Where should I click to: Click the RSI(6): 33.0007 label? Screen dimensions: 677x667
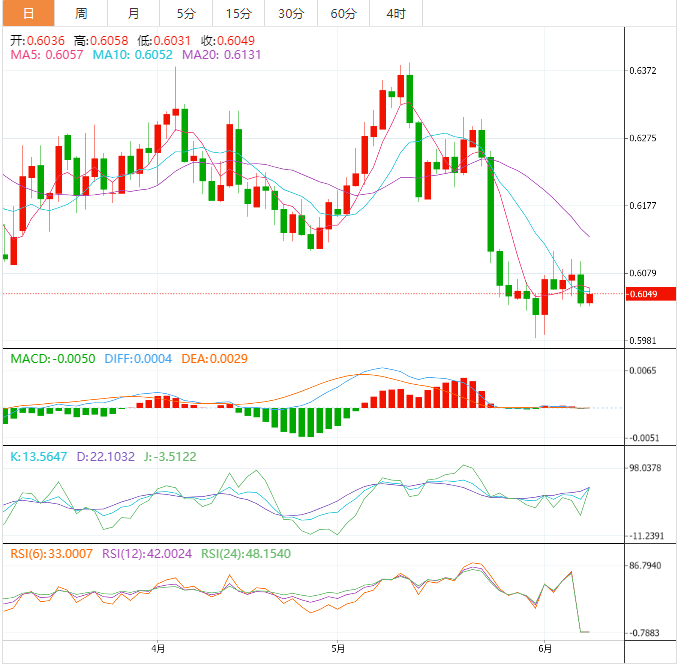point(50,553)
